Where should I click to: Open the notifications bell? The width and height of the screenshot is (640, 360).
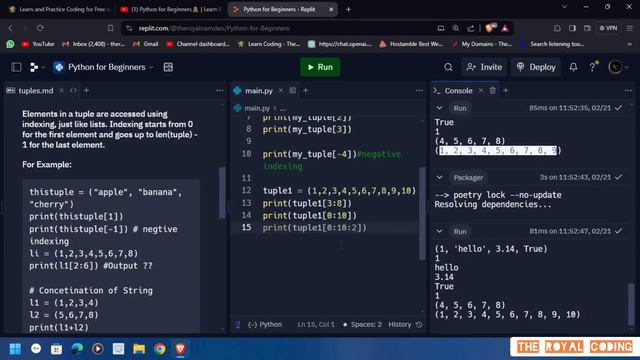pos(573,67)
